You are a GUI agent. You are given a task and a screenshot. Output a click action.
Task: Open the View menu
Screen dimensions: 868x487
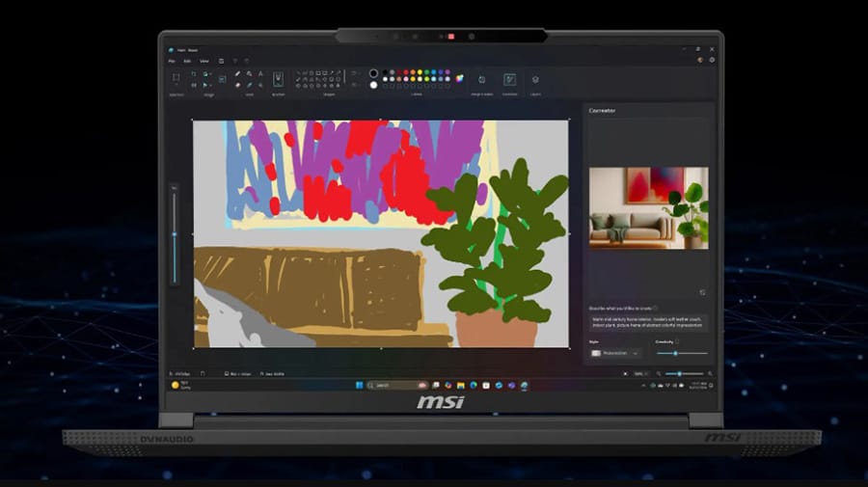[204, 61]
